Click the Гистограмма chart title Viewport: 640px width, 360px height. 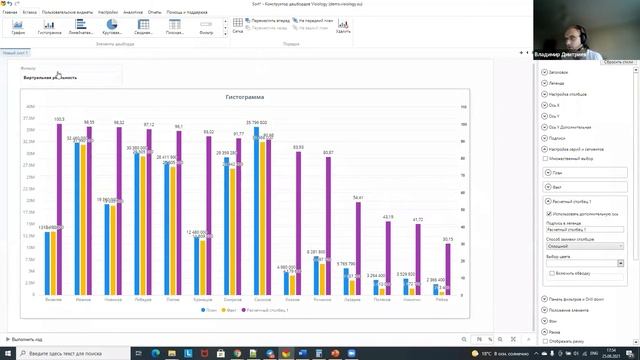coord(245,97)
